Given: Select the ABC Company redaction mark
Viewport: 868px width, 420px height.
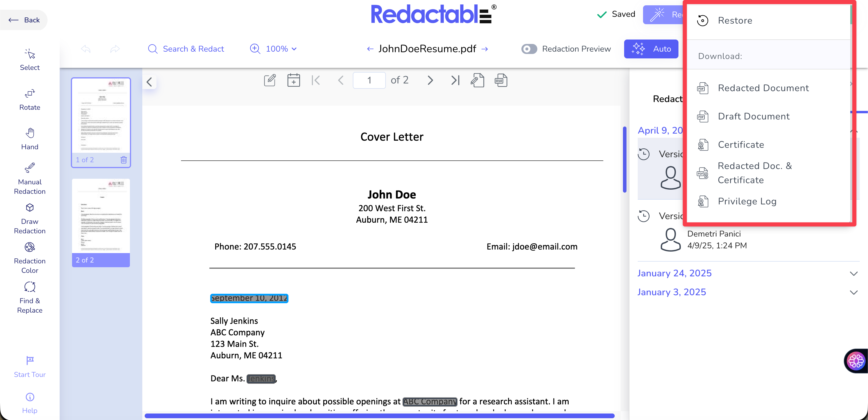Looking at the screenshot, I should tap(430, 401).
